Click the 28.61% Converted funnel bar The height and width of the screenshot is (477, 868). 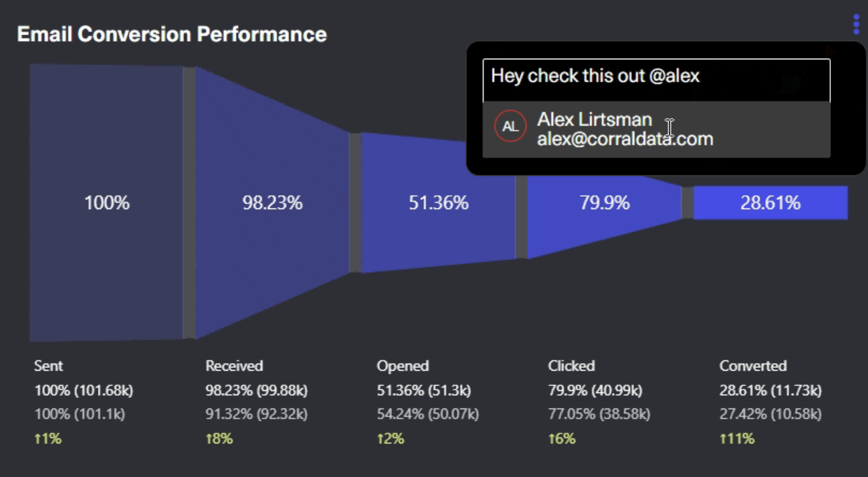click(x=770, y=203)
